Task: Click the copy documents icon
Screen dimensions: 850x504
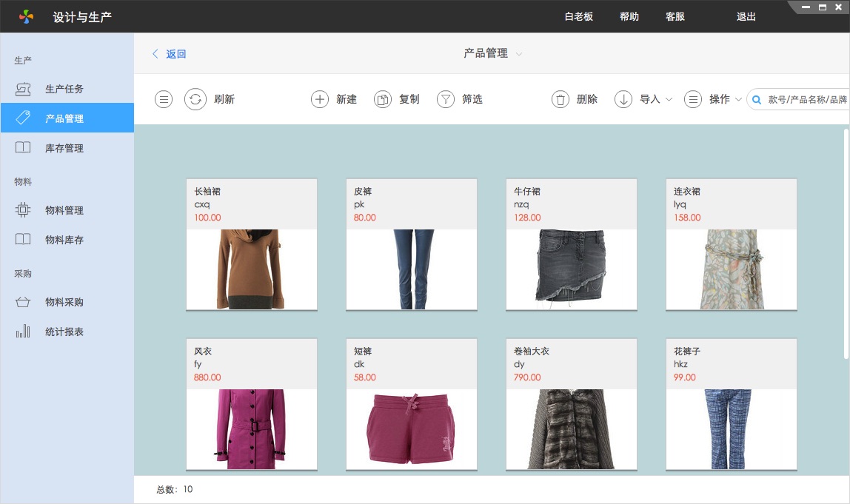Action: click(x=382, y=99)
